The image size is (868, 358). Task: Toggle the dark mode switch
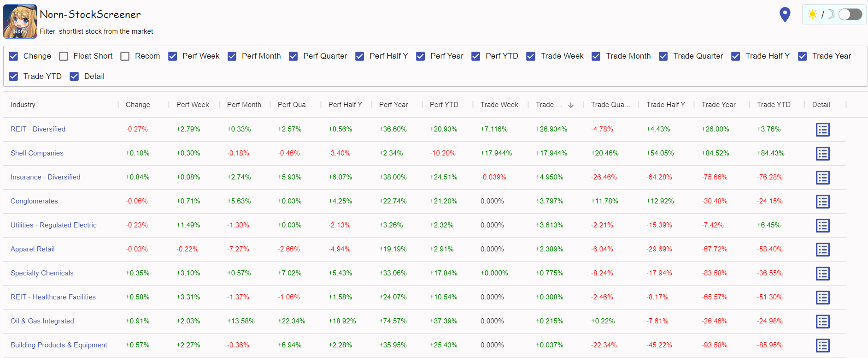[x=850, y=14]
